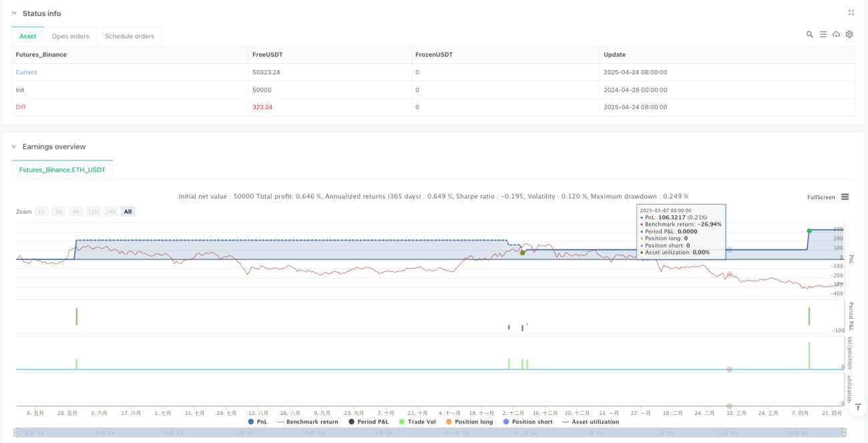Open the list density icon above the table
Screen dimensions: 868x443
coord(823,34)
